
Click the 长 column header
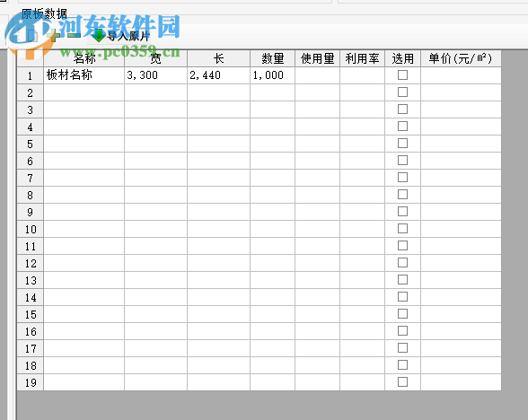pyautogui.click(x=218, y=58)
